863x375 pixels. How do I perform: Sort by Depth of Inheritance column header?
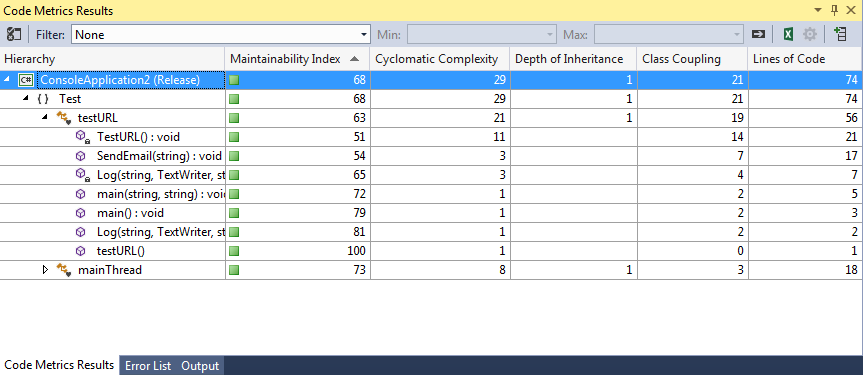click(573, 59)
